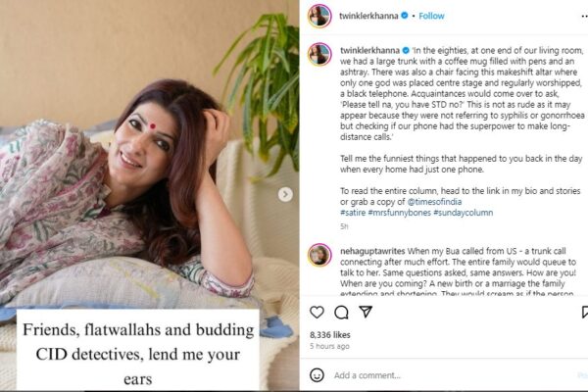Screen dimensions: 588x392
Task: Follow the twinklerkhanna account
Action: pyautogui.click(x=431, y=16)
